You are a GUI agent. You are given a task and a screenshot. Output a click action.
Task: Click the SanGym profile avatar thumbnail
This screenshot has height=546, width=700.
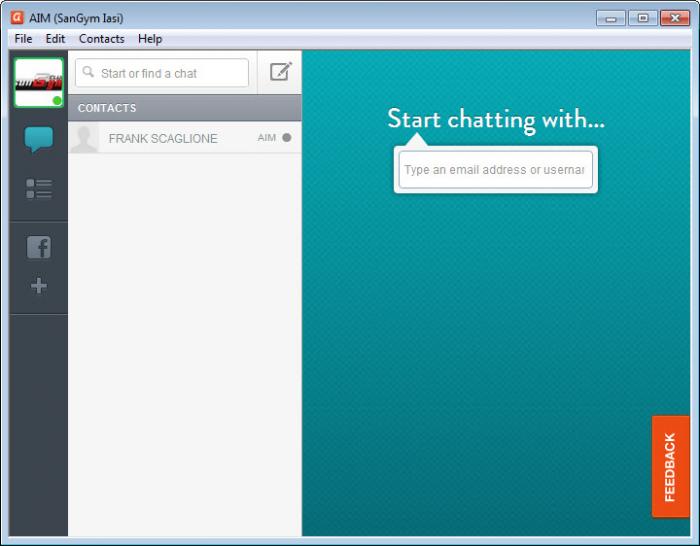39,83
